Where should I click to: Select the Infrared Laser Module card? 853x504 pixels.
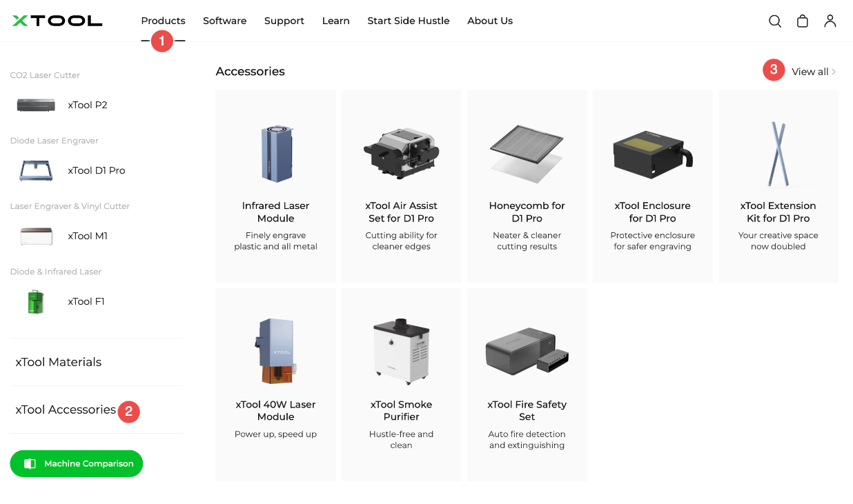tap(275, 185)
